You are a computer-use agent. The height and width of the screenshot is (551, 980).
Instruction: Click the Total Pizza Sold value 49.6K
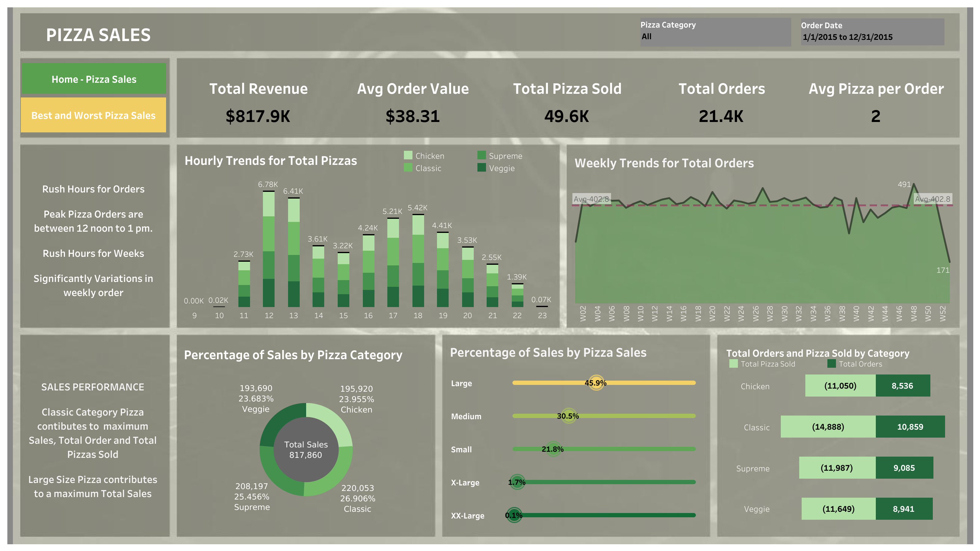coord(567,116)
